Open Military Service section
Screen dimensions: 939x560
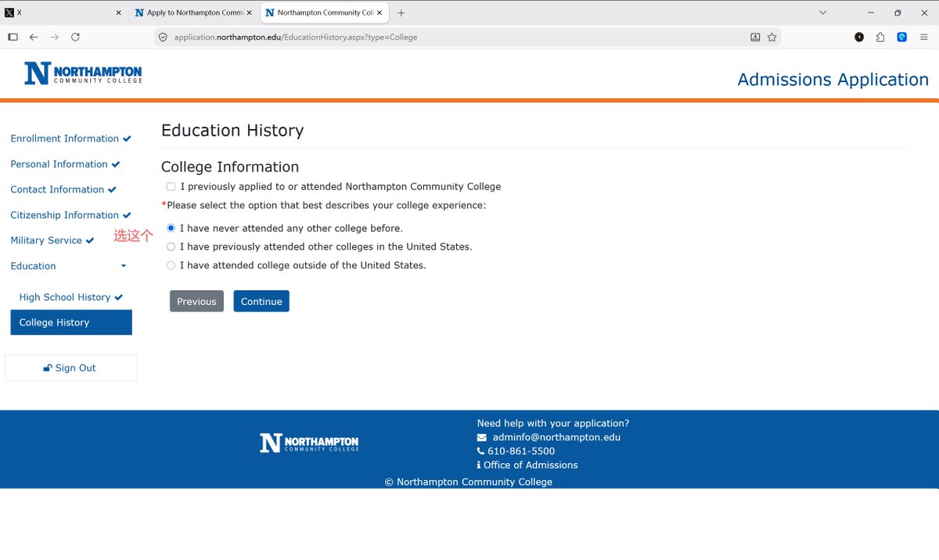(52, 240)
